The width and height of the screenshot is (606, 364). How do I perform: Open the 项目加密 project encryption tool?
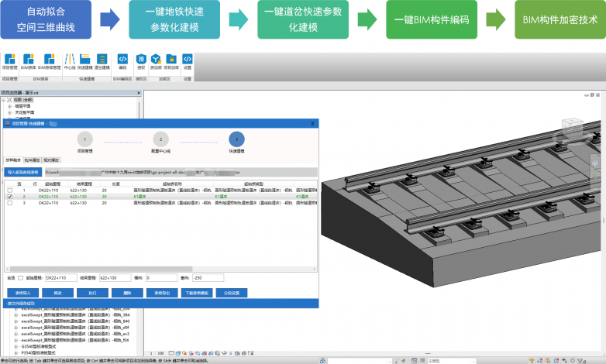170,61
